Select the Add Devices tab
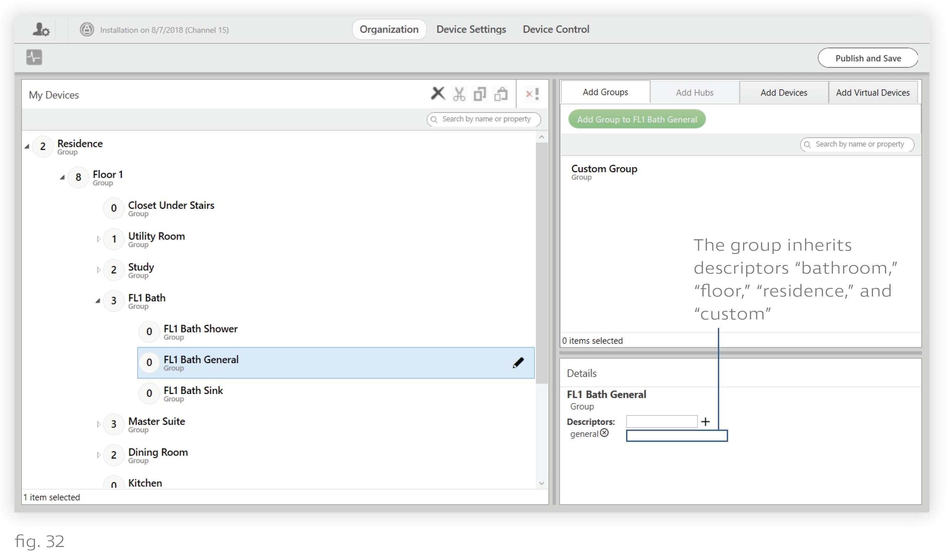Viewport: 948px width, 560px height. 784,92
